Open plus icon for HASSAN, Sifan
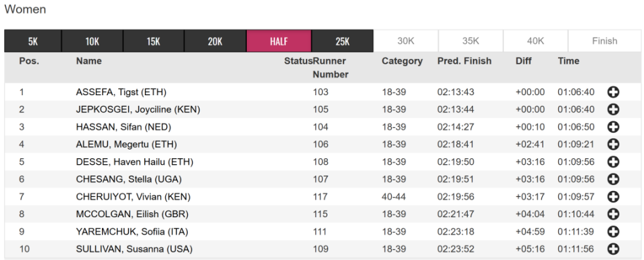The height and width of the screenshot is (260, 644). (612, 127)
